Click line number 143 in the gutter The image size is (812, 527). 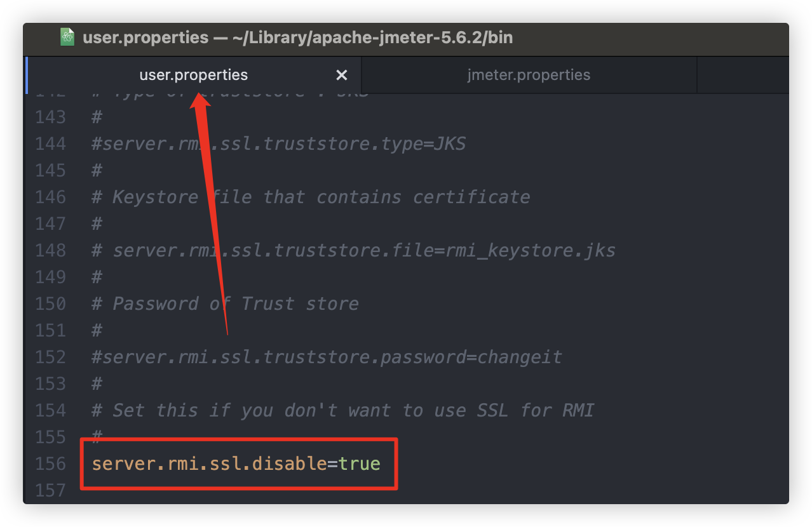pos(51,117)
